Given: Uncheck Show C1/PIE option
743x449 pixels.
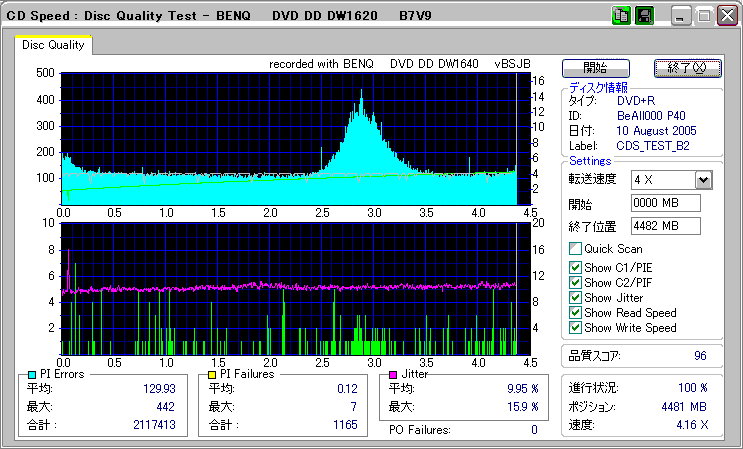Looking at the screenshot, I should (x=575, y=267).
